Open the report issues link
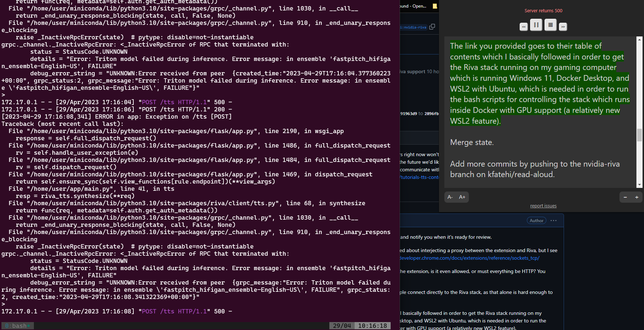This screenshot has width=644, height=330. coord(543,206)
